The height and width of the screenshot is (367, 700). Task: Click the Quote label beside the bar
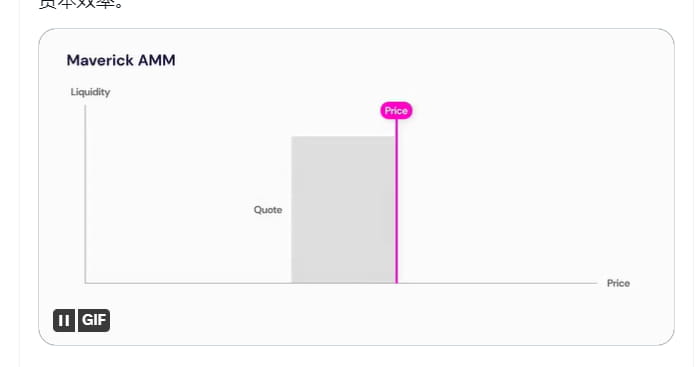click(268, 210)
